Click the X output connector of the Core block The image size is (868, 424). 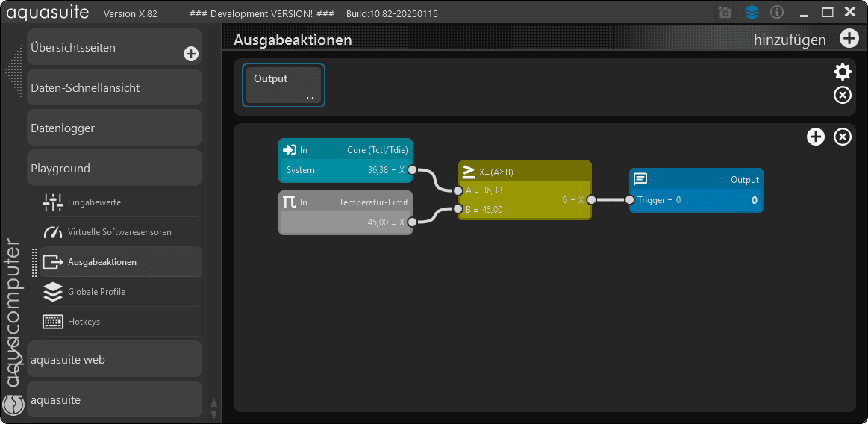pos(412,170)
